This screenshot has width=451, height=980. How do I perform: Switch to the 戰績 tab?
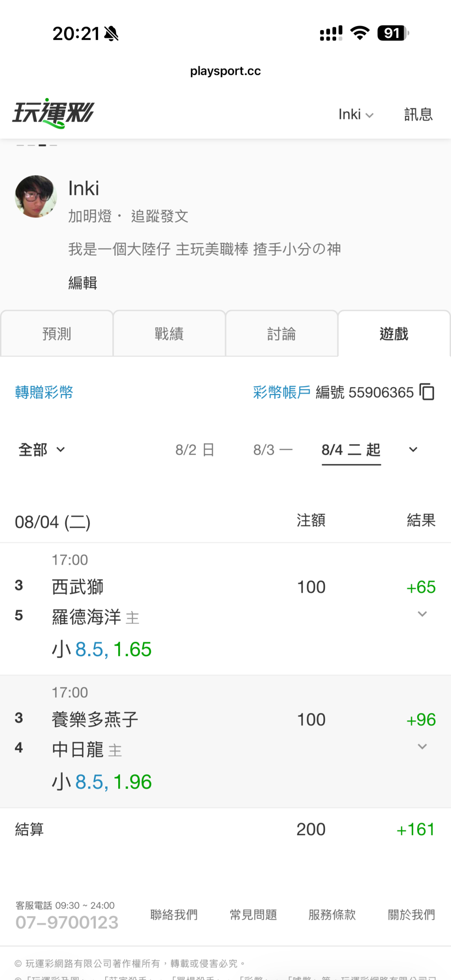[x=169, y=334]
